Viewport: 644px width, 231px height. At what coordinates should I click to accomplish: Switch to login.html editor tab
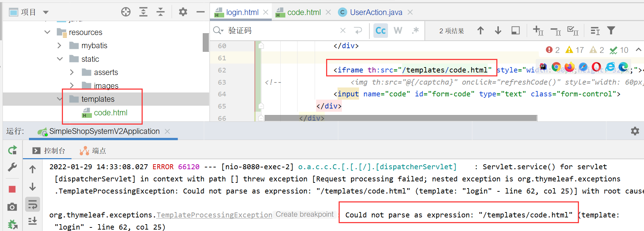tap(242, 12)
